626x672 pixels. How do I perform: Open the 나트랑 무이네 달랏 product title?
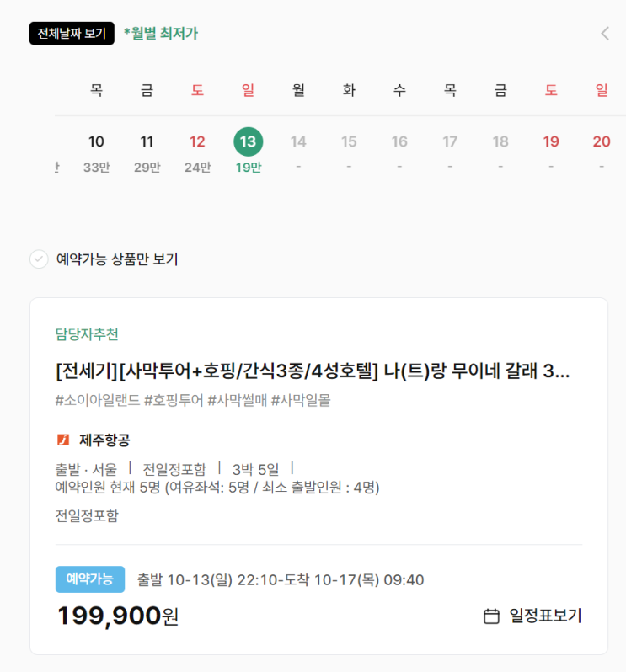pos(312,371)
